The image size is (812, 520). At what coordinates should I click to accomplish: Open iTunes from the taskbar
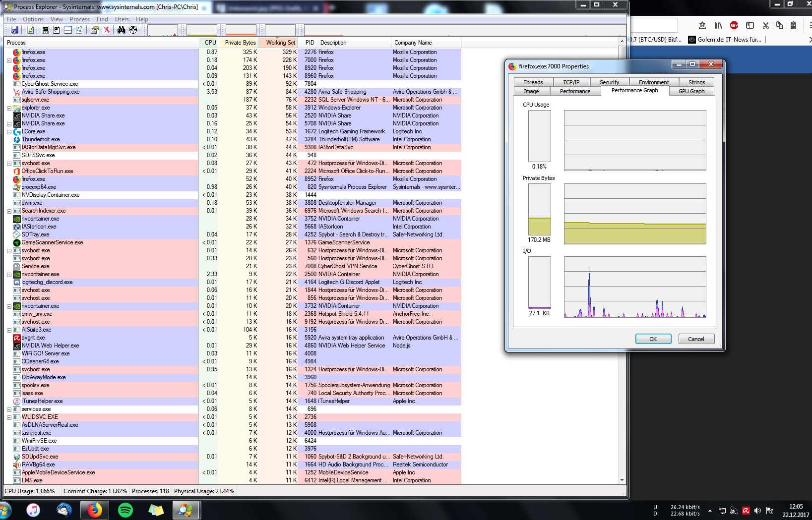click(x=33, y=510)
